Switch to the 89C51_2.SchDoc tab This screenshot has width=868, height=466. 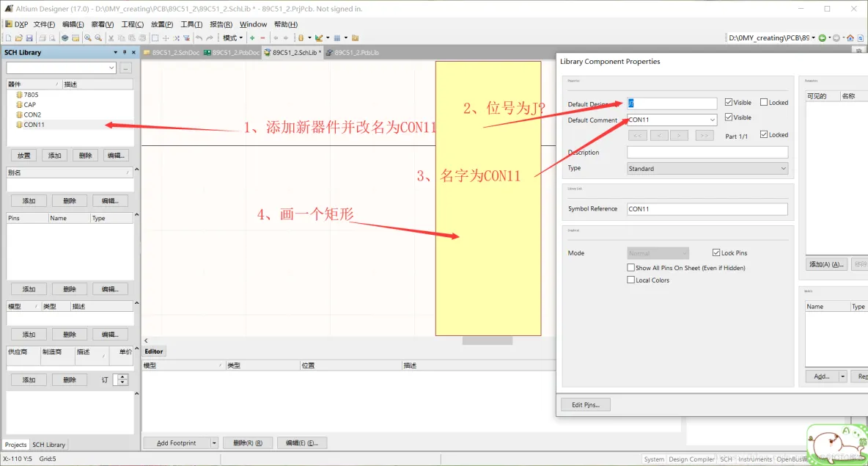[x=172, y=53]
